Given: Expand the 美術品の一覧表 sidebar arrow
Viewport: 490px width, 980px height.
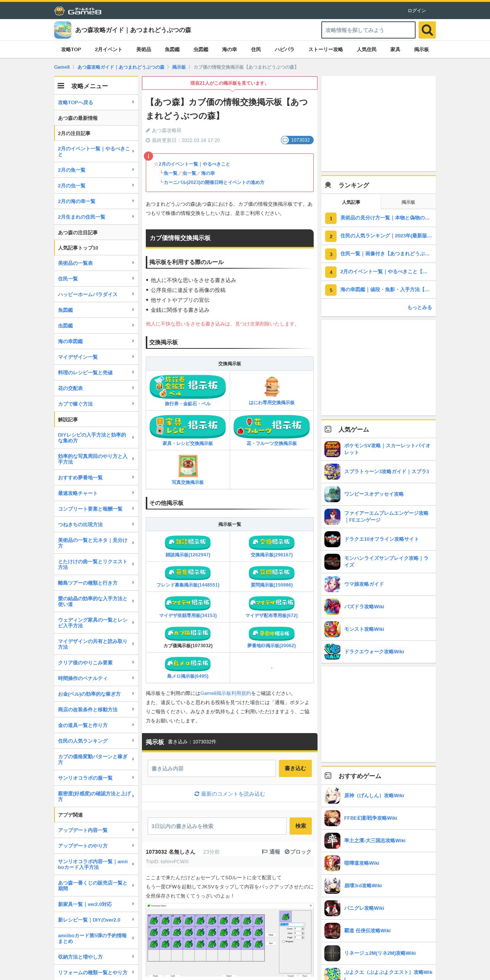Looking at the screenshot, I should pyautogui.click(x=133, y=263).
